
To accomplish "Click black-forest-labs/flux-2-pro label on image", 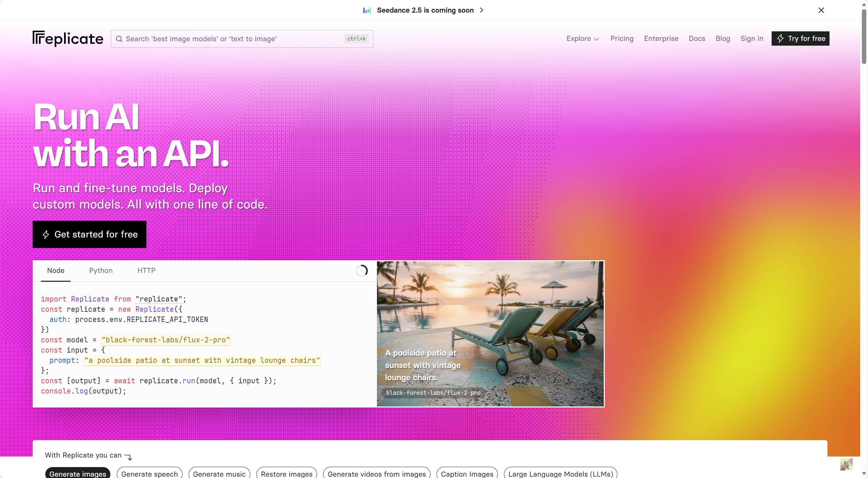I will click(433, 393).
